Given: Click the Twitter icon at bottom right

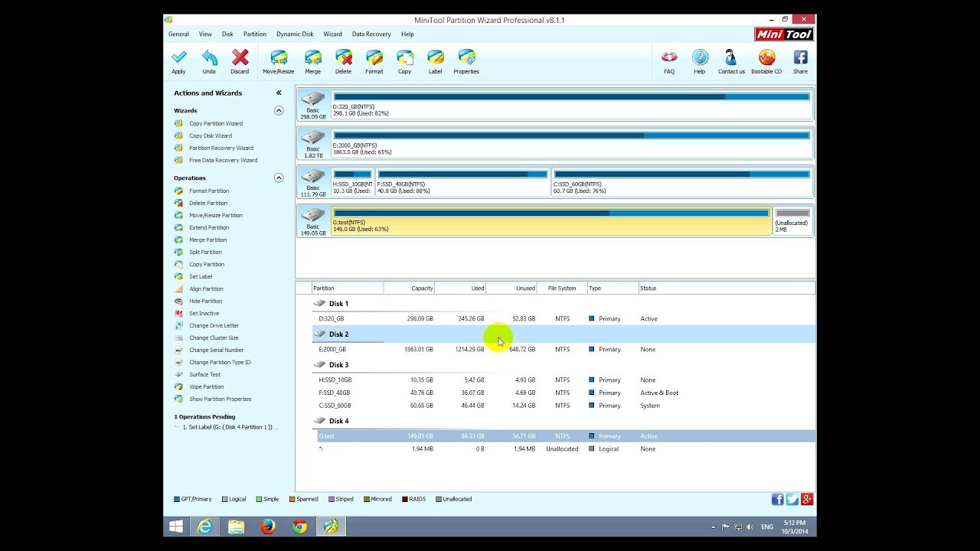Looking at the screenshot, I should (792, 499).
